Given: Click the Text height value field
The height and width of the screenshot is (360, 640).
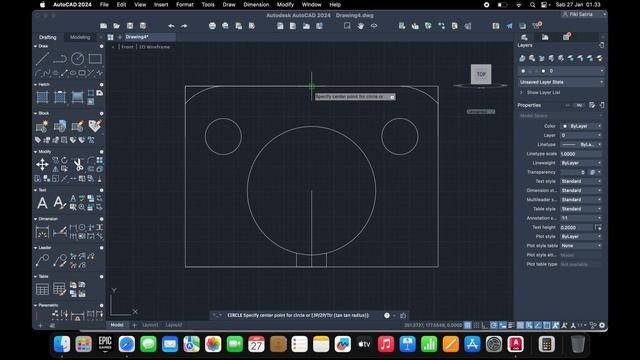Looking at the screenshot, I should (x=576, y=227).
